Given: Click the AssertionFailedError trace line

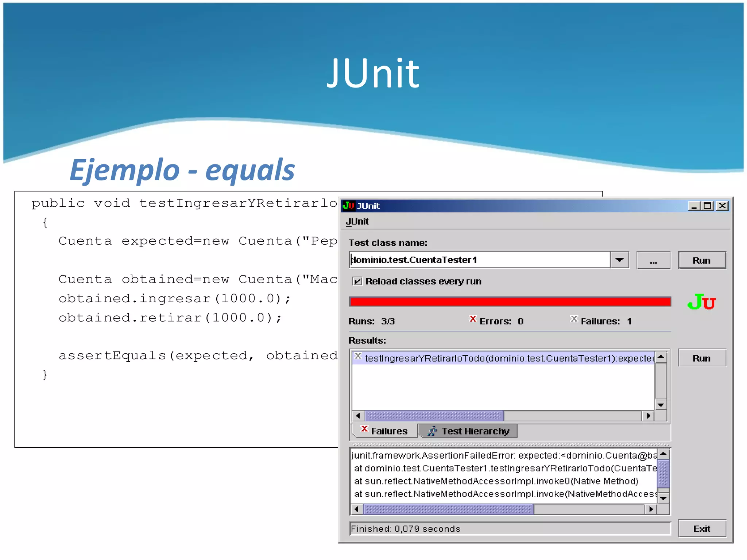Looking at the screenshot, I should tap(504, 455).
